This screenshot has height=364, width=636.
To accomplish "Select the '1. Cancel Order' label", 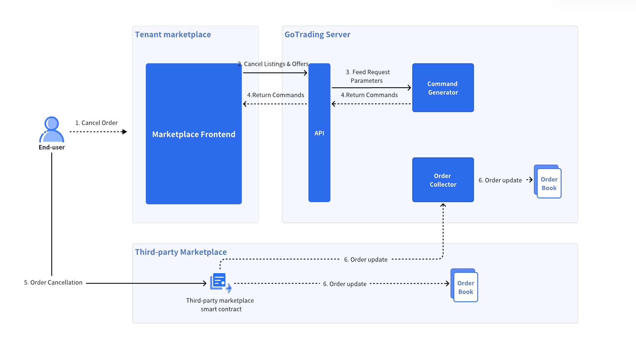I will pyautogui.click(x=96, y=123).
